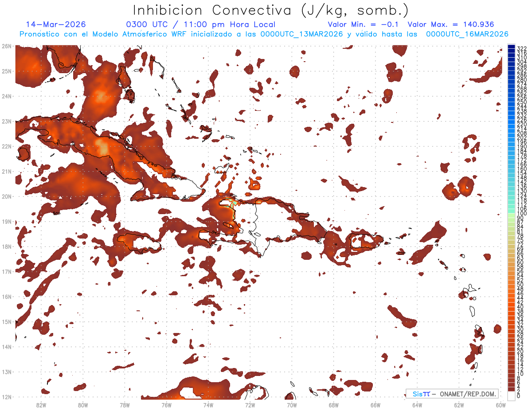
Task: Click the '18N' latitude label
Action: click(7, 247)
